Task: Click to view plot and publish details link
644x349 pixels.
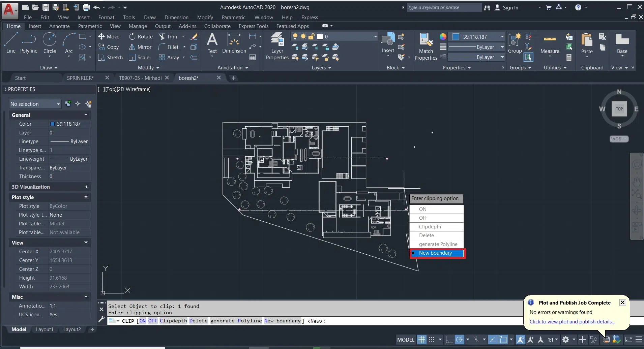Action: click(572, 322)
